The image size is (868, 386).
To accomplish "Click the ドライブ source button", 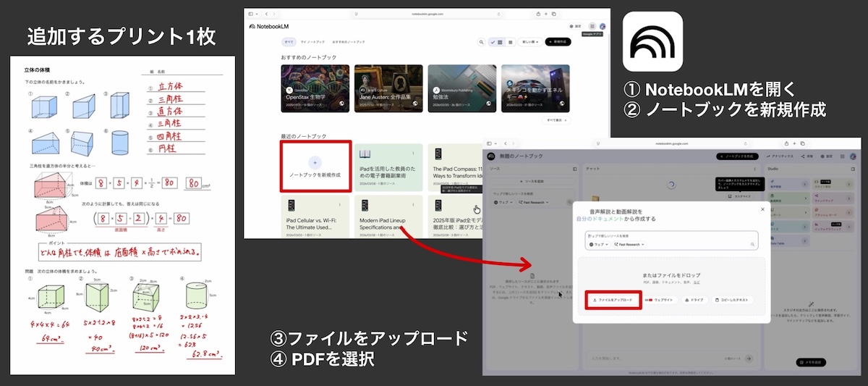I will pos(694,300).
